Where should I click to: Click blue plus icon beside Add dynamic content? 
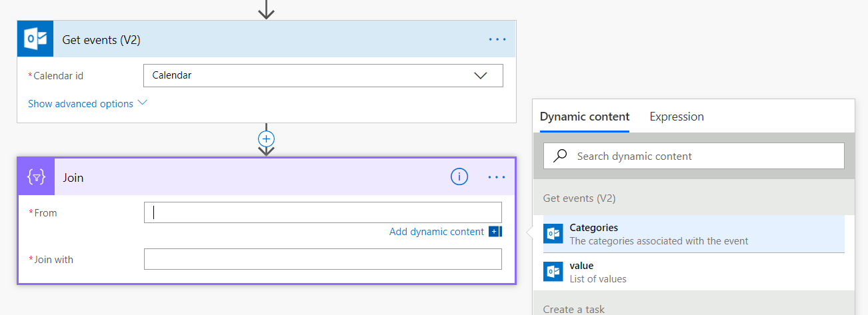[x=494, y=232]
